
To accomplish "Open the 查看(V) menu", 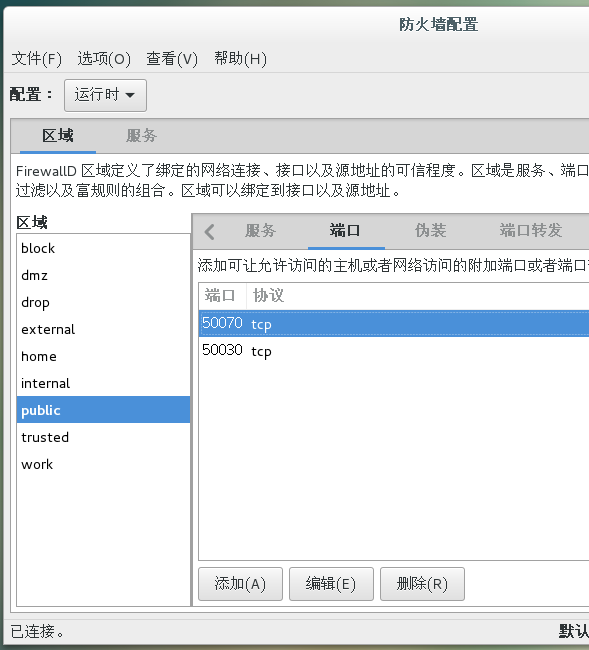I will (x=172, y=58).
